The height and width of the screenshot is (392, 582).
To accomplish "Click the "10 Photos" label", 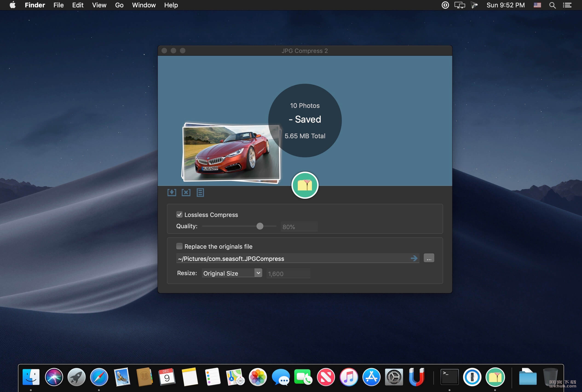I will [305, 106].
